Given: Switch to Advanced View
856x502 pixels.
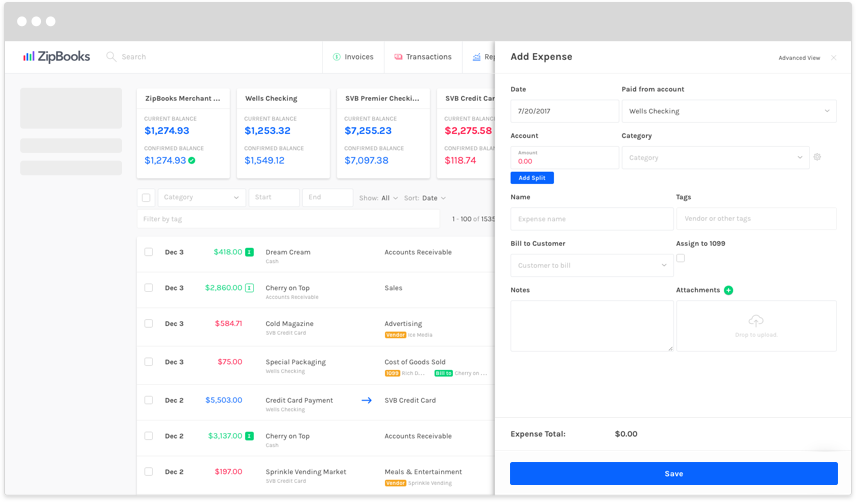Looking at the screenshot, I should (x=799, y=58).
